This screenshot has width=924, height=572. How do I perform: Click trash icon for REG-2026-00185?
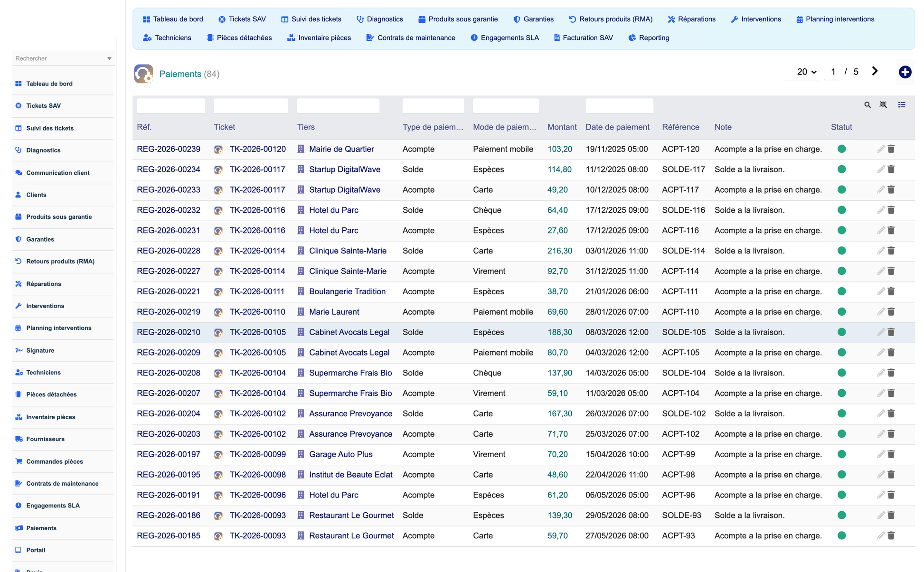[x=891, y=535]
